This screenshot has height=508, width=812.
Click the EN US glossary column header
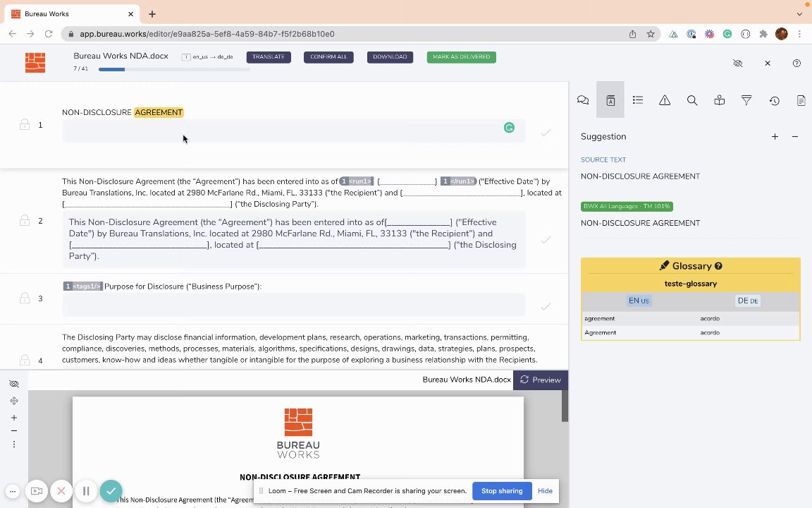pos(639,301)
